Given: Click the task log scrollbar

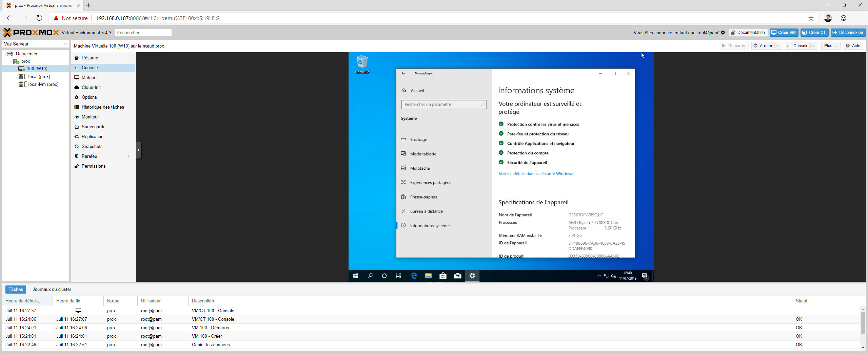Looking at the screenshot, I should (863, 322).
